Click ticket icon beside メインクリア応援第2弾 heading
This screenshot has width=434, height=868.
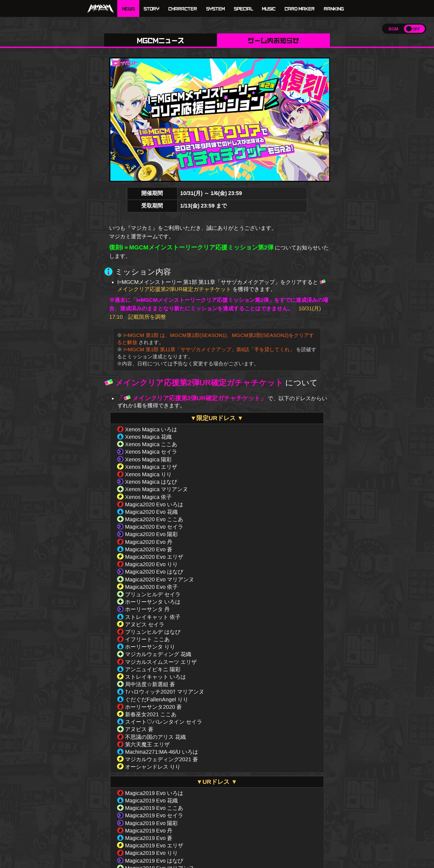108,382
